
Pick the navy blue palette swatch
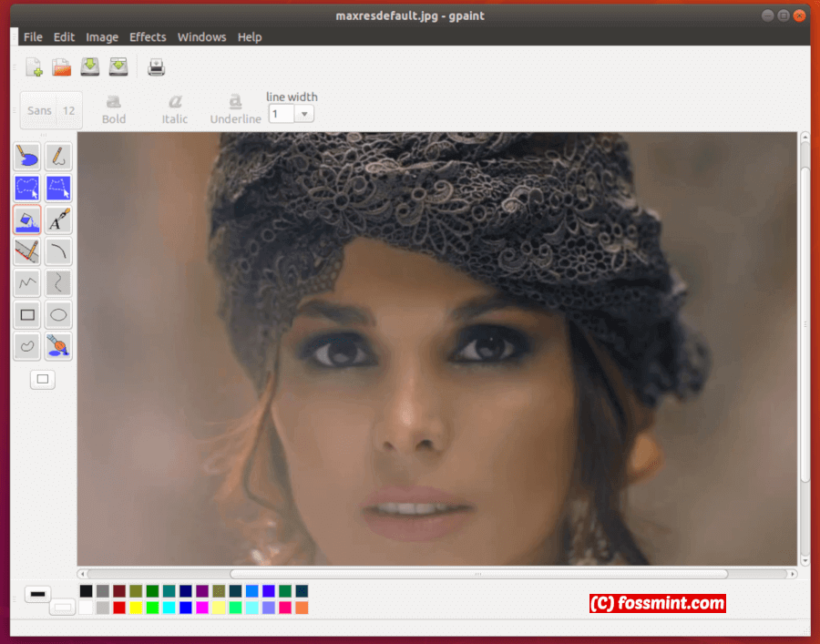(x=186, y=590)
